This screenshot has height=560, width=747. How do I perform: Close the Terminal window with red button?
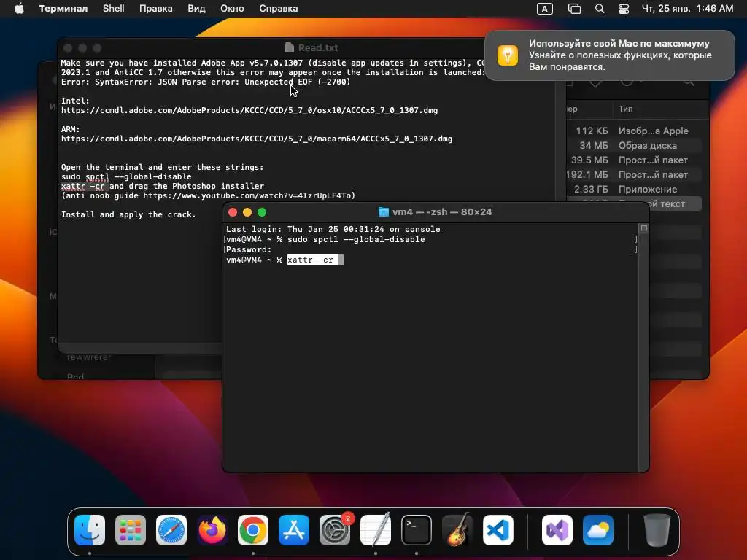233,212
